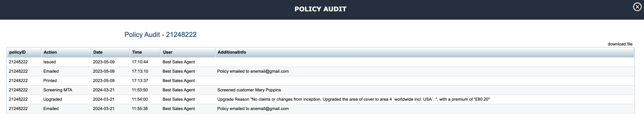Click the download file link

(x=620, y=44)
